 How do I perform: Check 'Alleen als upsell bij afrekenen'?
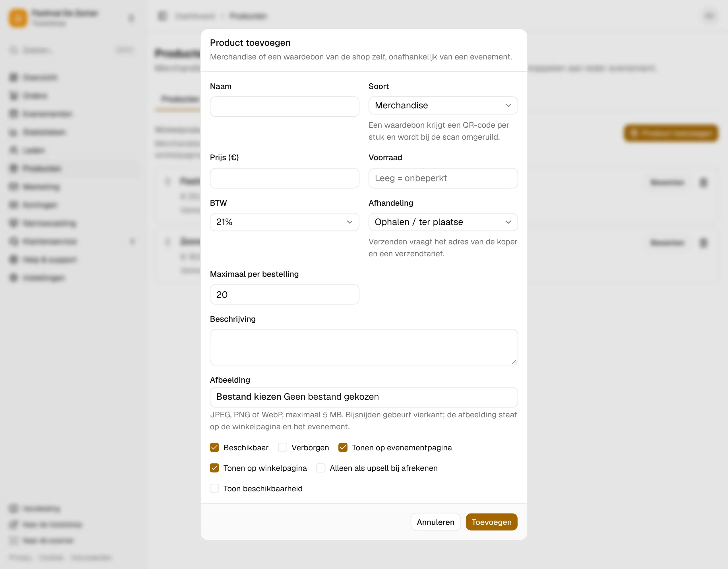click(321, 468)
